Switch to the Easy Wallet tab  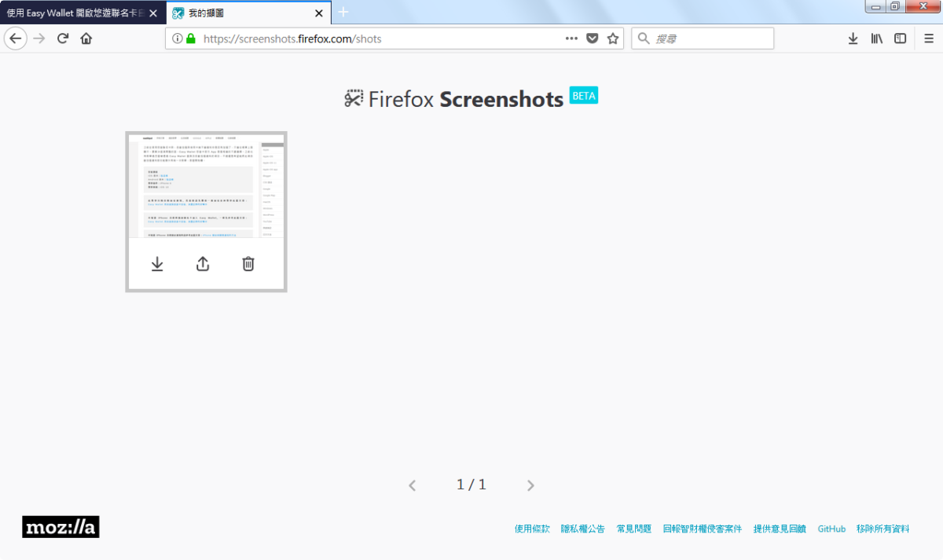tap(75, 13)
